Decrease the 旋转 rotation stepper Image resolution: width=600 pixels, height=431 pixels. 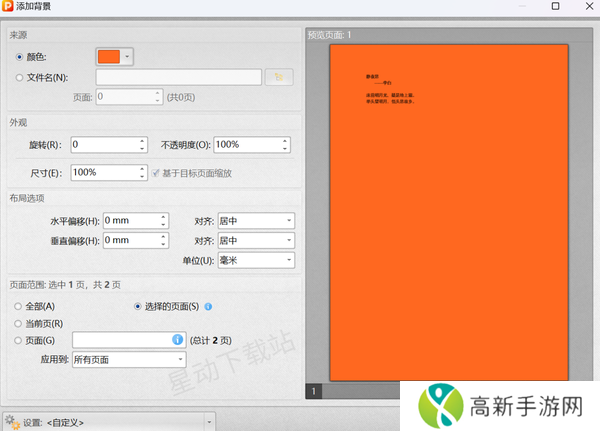[142, 149]
